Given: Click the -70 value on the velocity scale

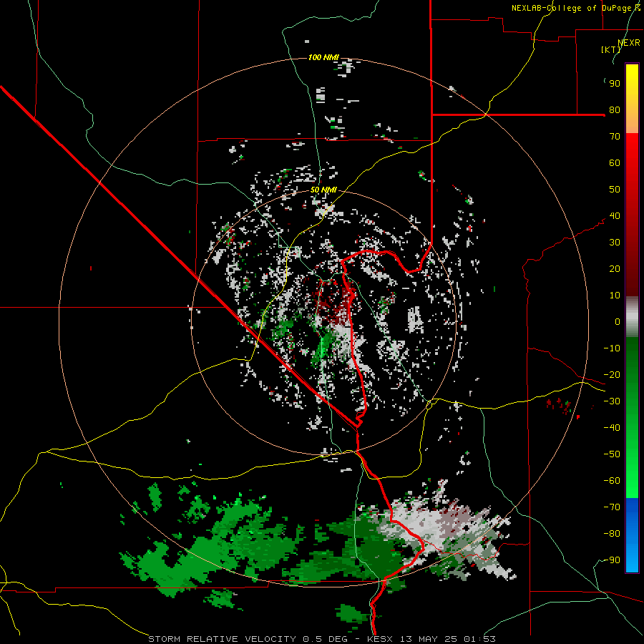Looking at the screenshot, I should (x=612, y=507).
